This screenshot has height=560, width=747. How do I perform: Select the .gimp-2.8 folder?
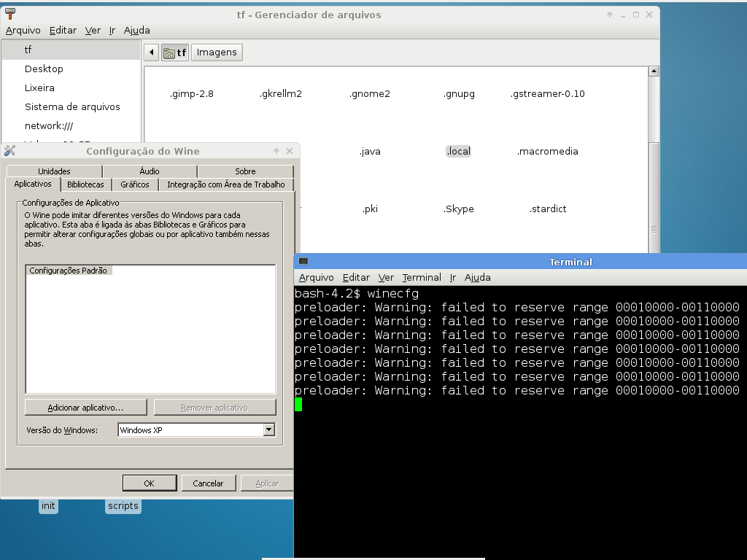(x=191, y=94)
